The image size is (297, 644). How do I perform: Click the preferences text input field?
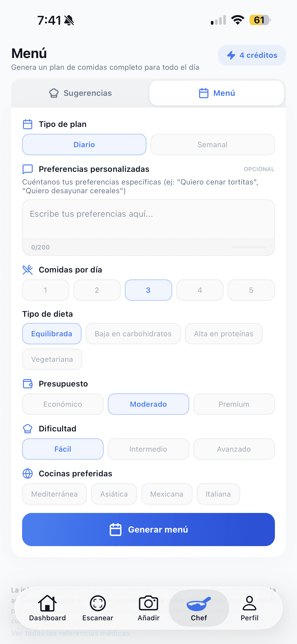point(148,220)
